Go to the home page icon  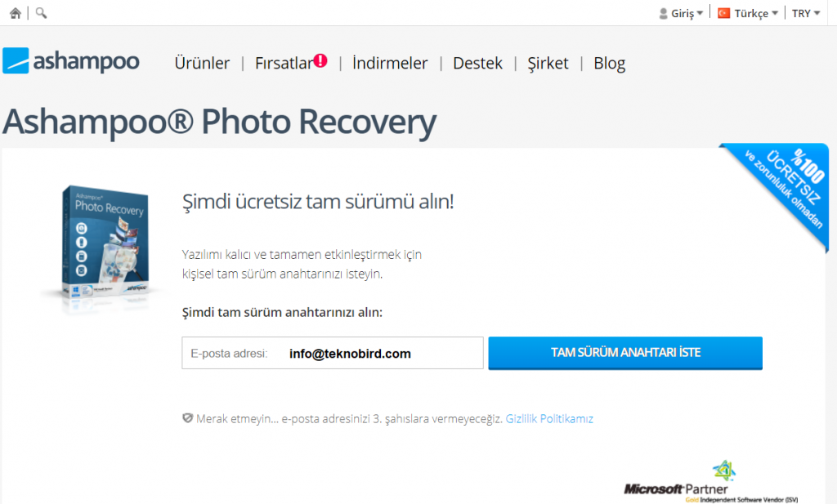pyautogui.click(x=16, y=13)
